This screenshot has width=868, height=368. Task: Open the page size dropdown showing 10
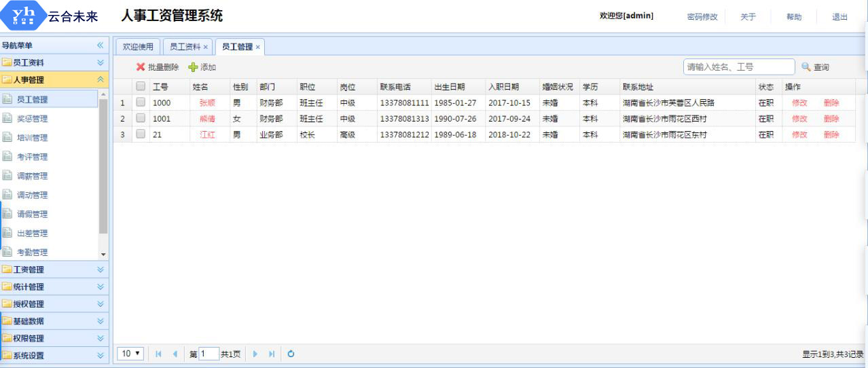(130, 354)
